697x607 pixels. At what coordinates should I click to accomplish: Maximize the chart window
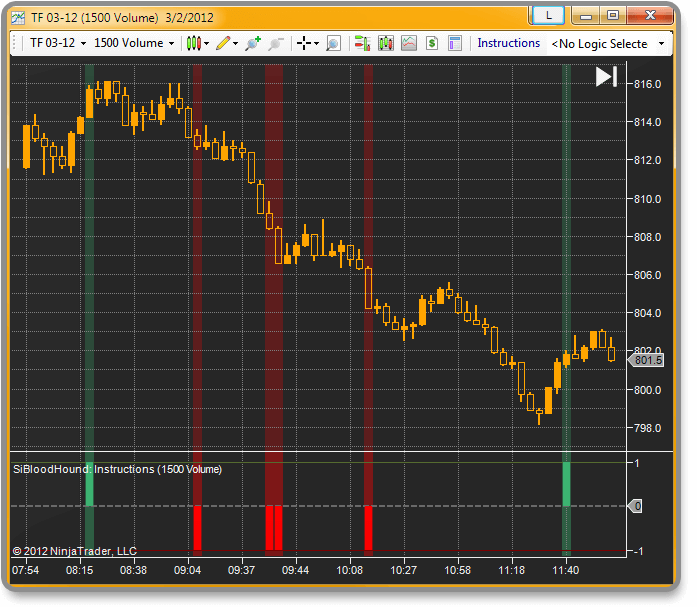613,16
